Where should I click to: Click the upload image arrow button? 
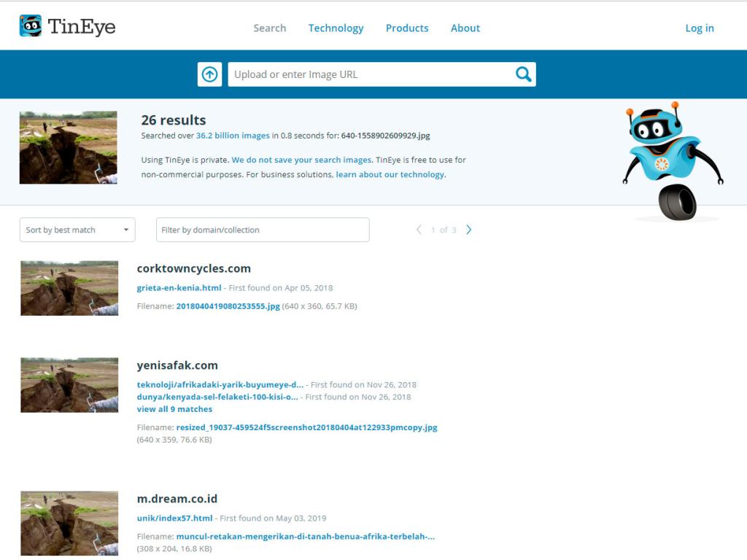coord(209,74)
